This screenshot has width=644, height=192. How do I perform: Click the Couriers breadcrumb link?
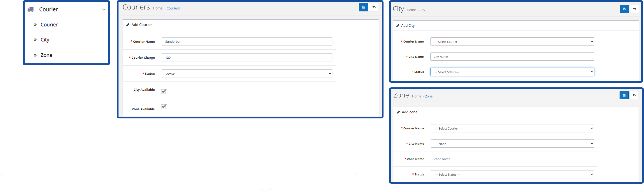[x=173, y=8]
